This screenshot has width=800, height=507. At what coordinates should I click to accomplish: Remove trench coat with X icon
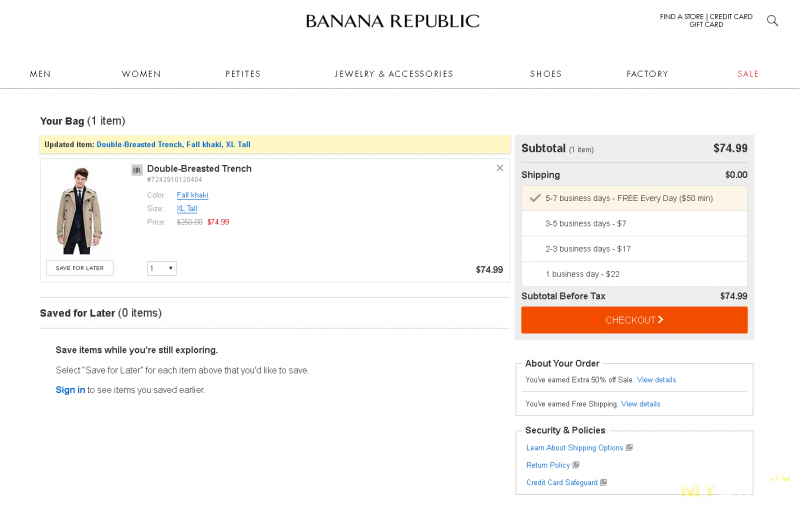coord(500,168)
